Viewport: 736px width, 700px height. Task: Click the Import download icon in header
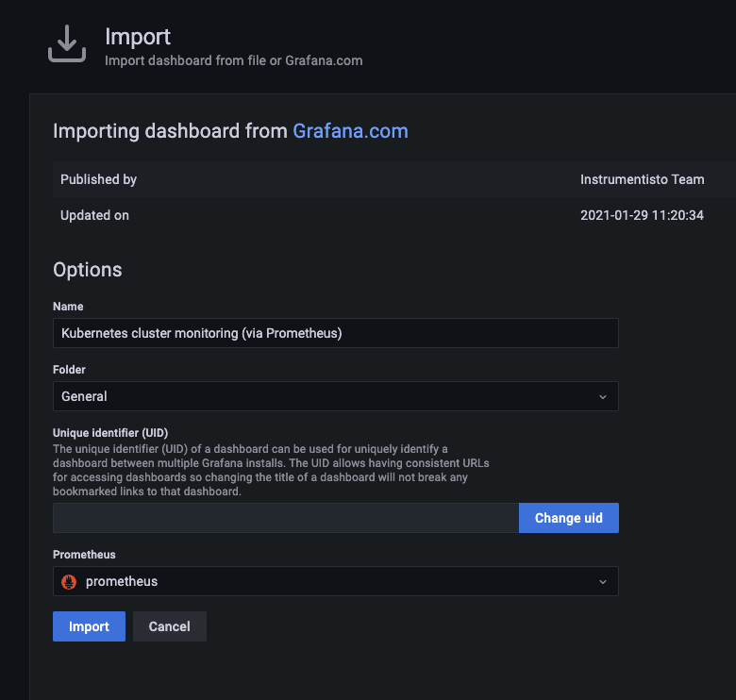[x=67, y=43]
